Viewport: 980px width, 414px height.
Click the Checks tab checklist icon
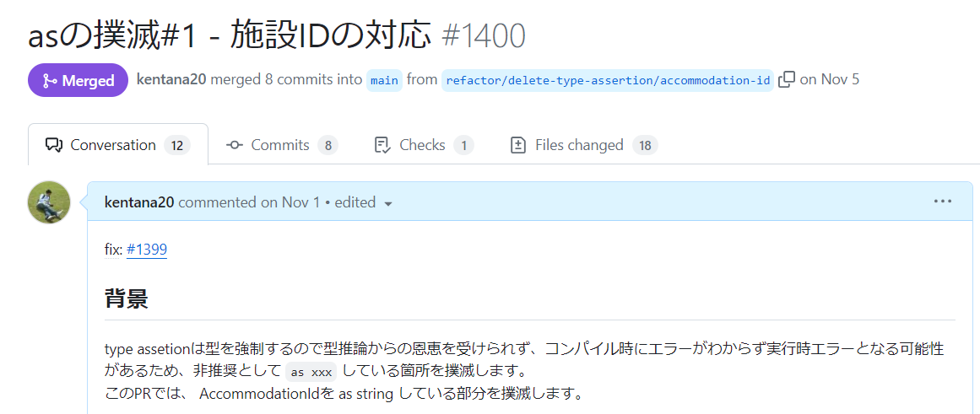[382, 146]
